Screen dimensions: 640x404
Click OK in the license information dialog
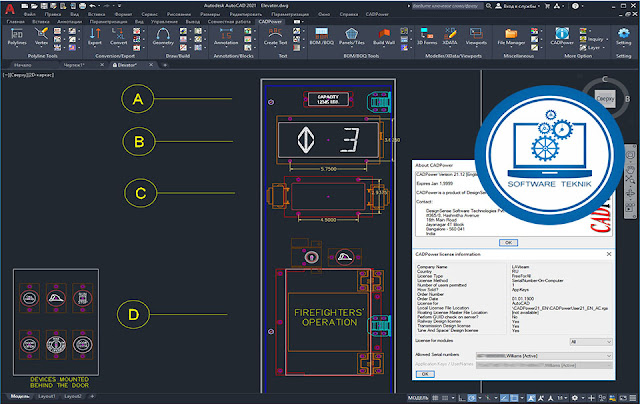425,374
